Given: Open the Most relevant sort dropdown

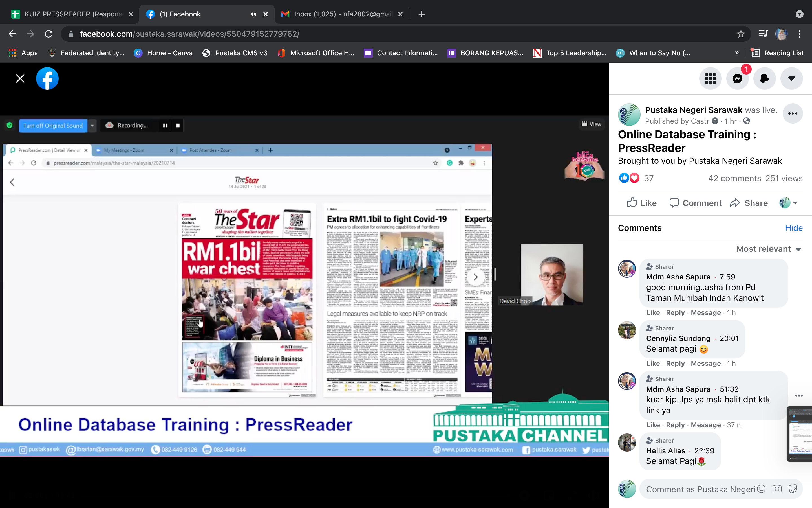Looking at the screenshot, I should [769, 249].
